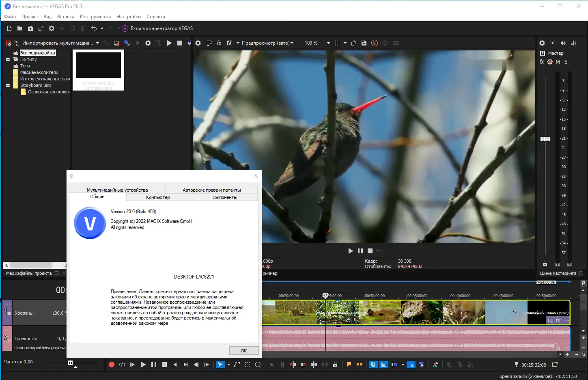
Task: Click the Save project icon
Action: click(x=30, y=28)
